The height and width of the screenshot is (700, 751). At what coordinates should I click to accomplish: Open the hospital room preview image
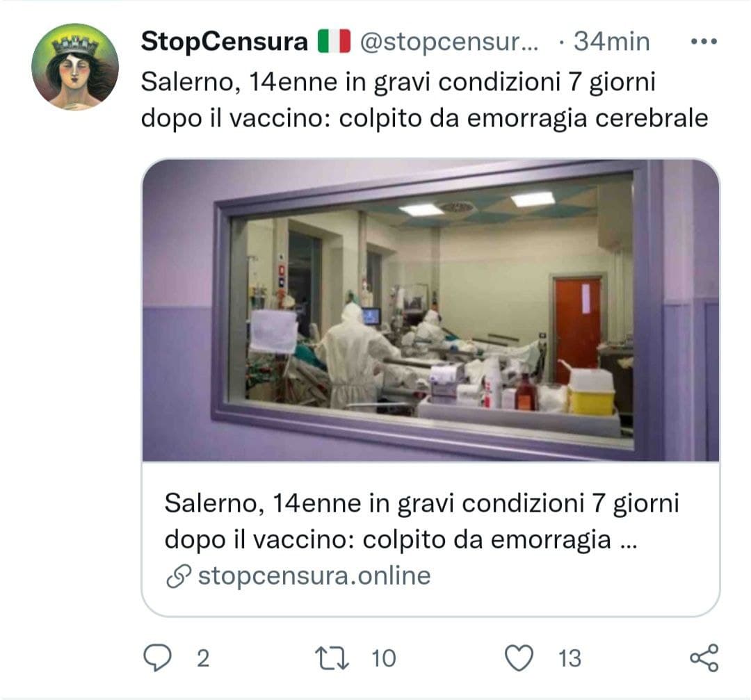tap(430, 310)
